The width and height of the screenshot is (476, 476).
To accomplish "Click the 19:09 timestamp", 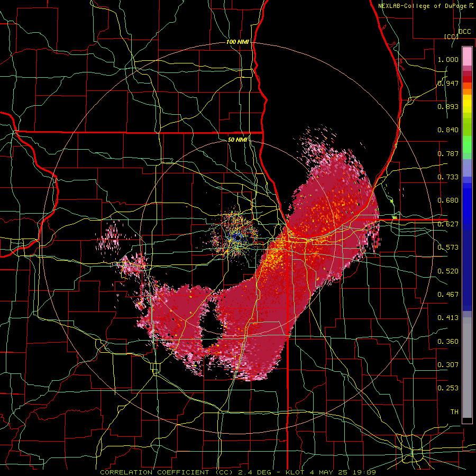I will coord(364,472).
